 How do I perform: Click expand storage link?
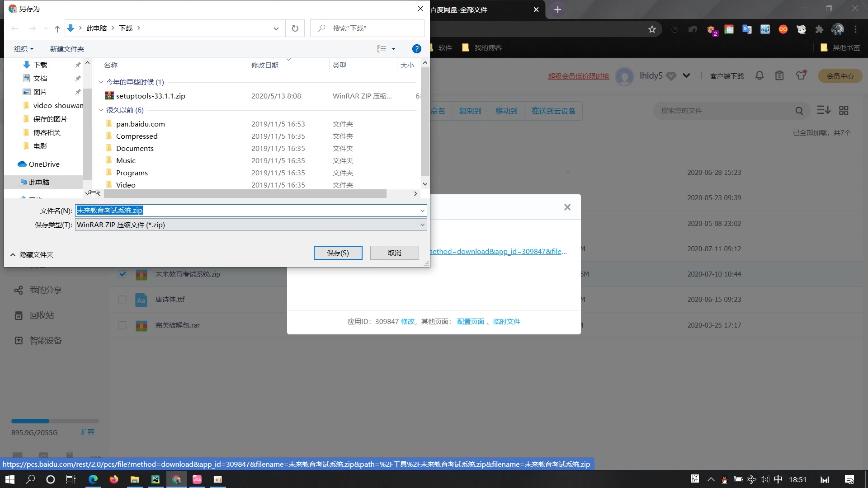pos(87,432)
